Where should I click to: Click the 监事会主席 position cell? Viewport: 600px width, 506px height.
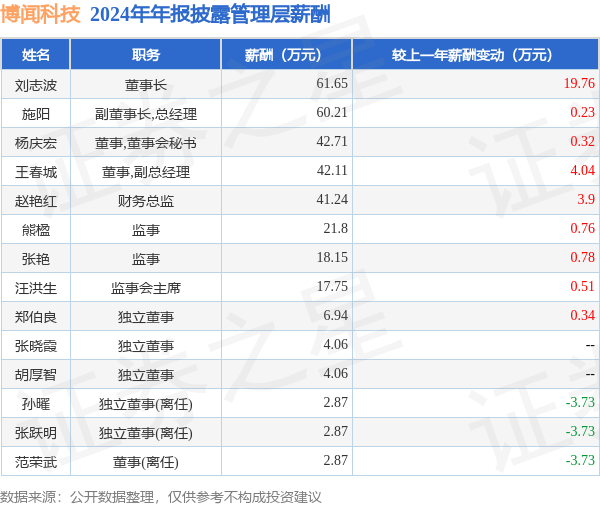[x=146, y=289]
